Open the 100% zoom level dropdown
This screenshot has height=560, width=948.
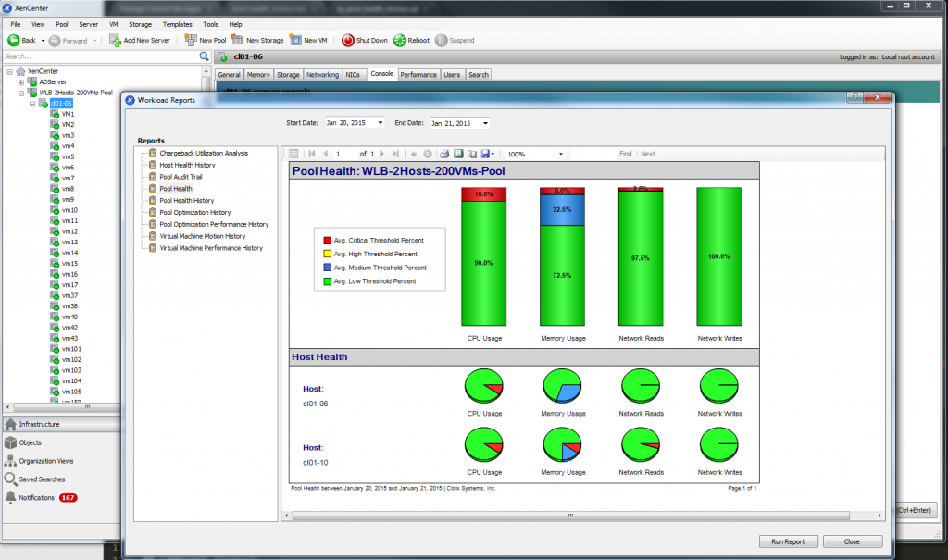(560, 154)
